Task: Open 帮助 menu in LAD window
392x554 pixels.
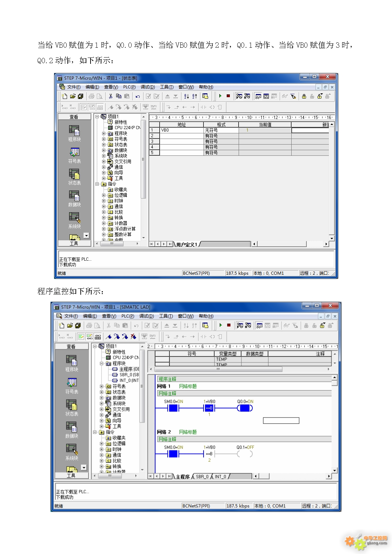Action: (206, 316)
